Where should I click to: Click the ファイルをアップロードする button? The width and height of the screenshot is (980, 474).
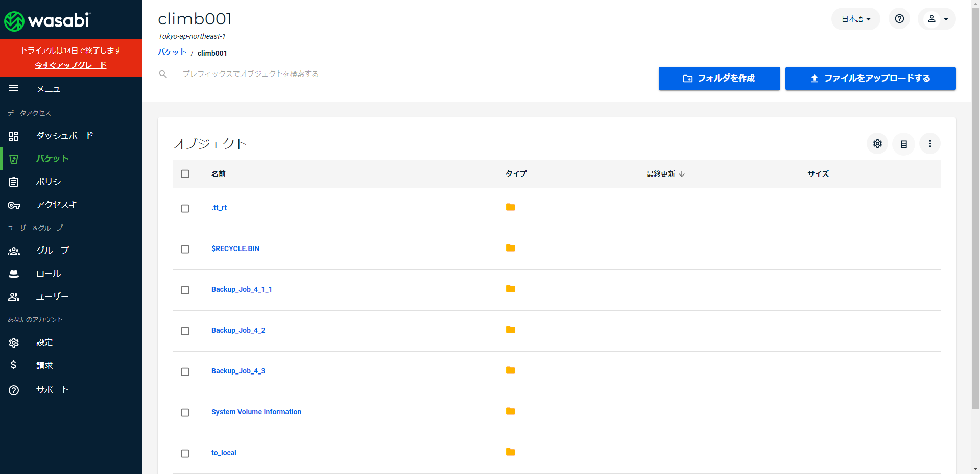(870, 79)
